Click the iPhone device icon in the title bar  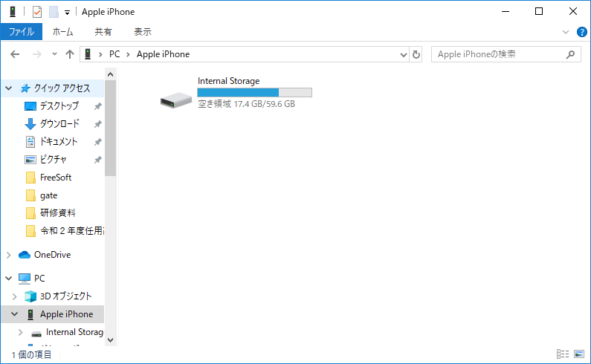coord(13,12)
